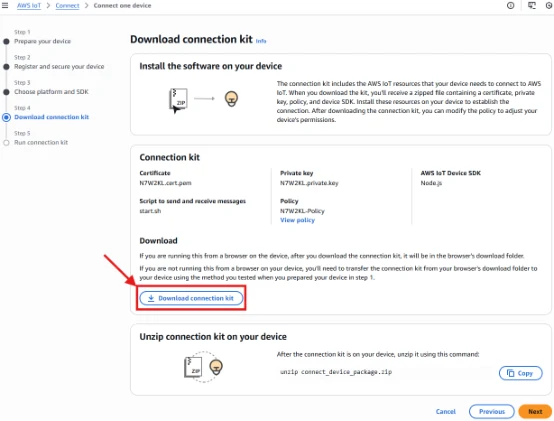Go back with the Previous button
The height and width of the screenshot is (421, 554).
coord(491,411)
